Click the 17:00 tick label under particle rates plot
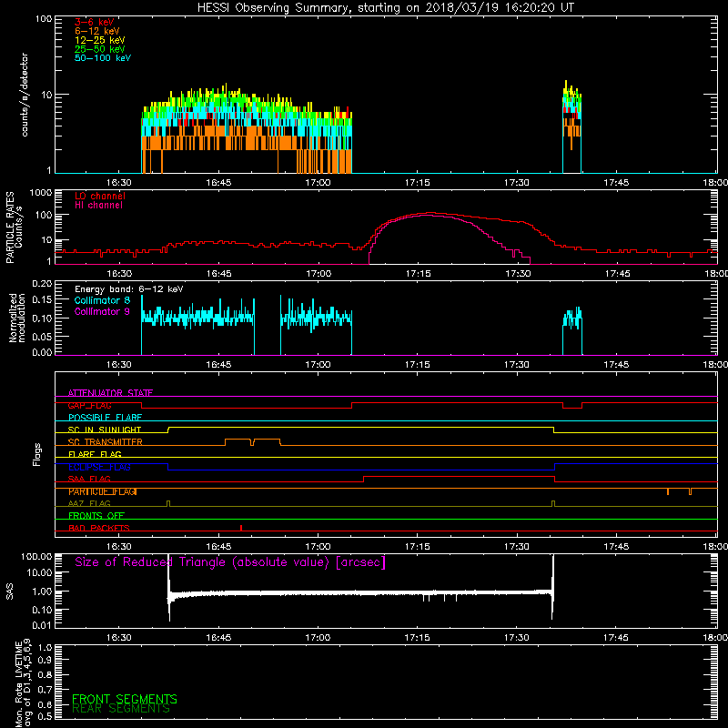 (318, 274)
